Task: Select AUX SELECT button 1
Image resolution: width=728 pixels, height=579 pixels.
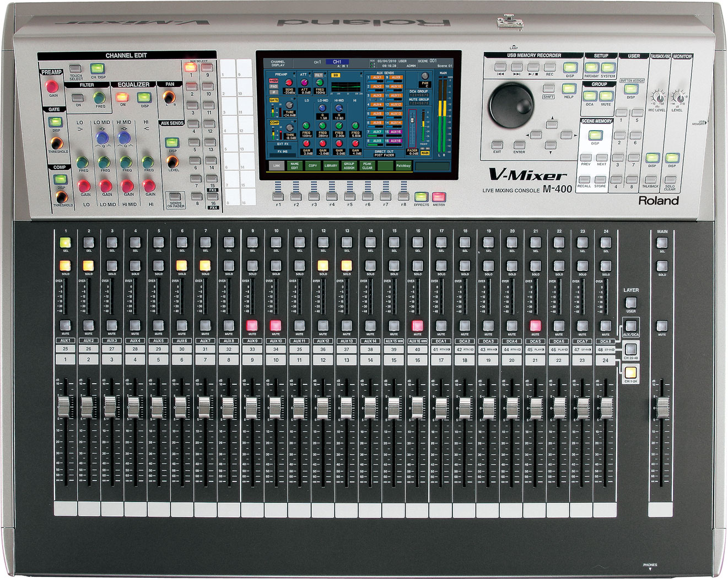Action: click(191, 68)
